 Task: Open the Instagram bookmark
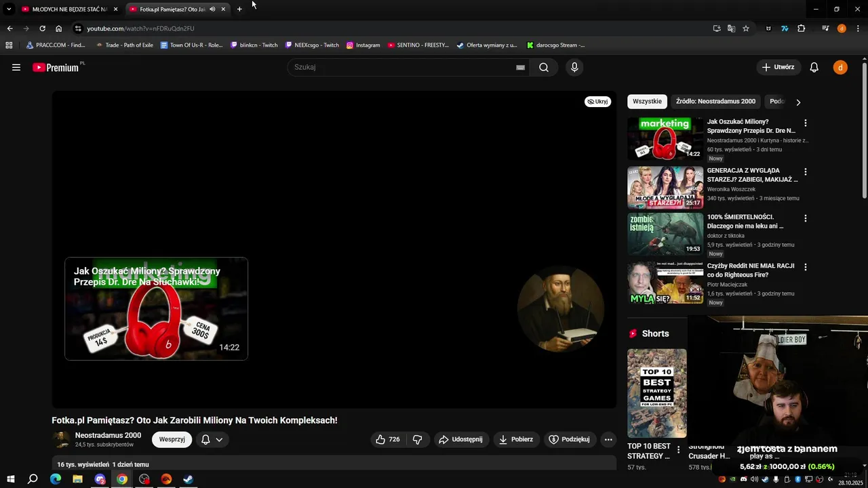tap(363, 45)
